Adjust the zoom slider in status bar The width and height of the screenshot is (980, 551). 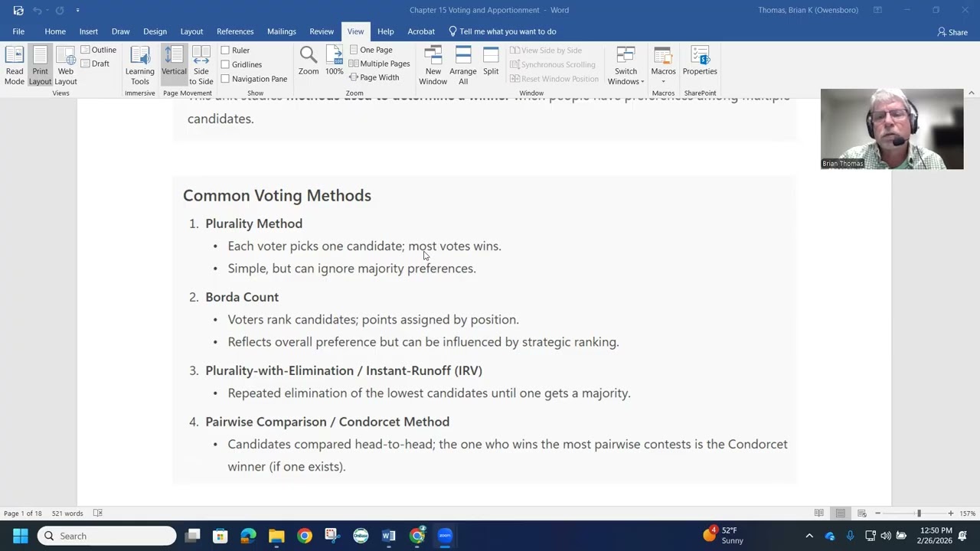pyautogui.click(x=919, y=514)
